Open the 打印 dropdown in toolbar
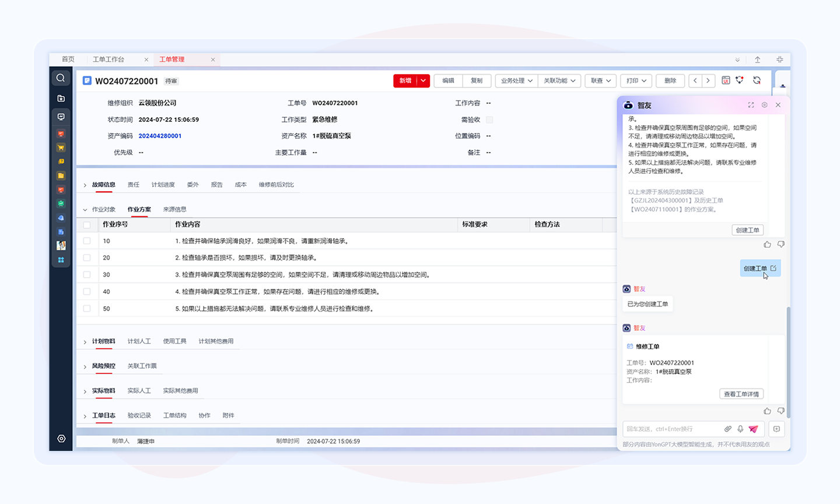 click(636, 80)
